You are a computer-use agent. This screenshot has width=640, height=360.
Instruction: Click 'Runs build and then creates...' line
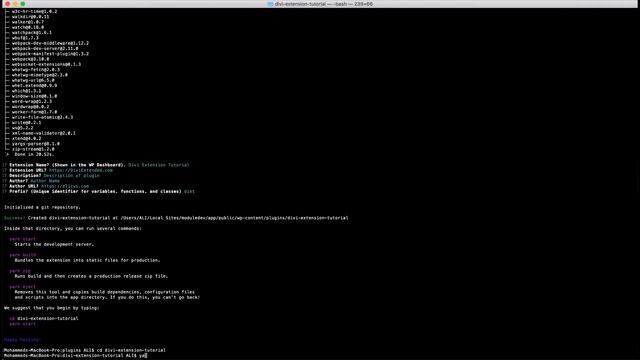tap(91, 277)
